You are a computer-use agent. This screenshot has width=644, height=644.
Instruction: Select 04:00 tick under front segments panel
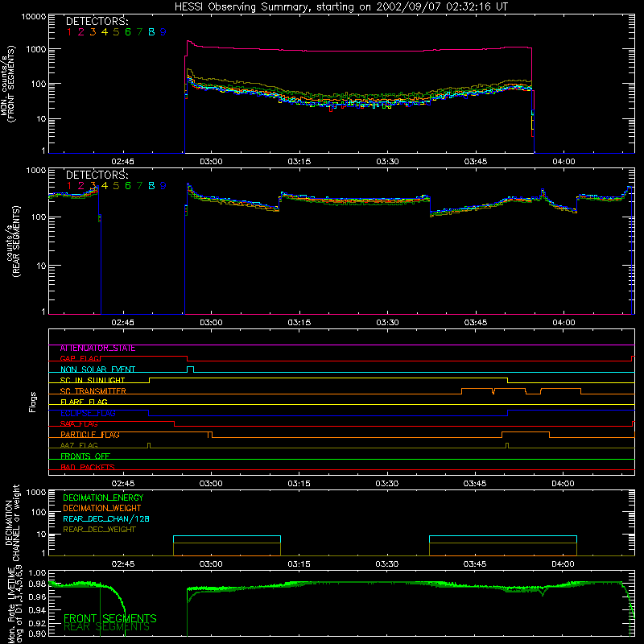(564, 162)
